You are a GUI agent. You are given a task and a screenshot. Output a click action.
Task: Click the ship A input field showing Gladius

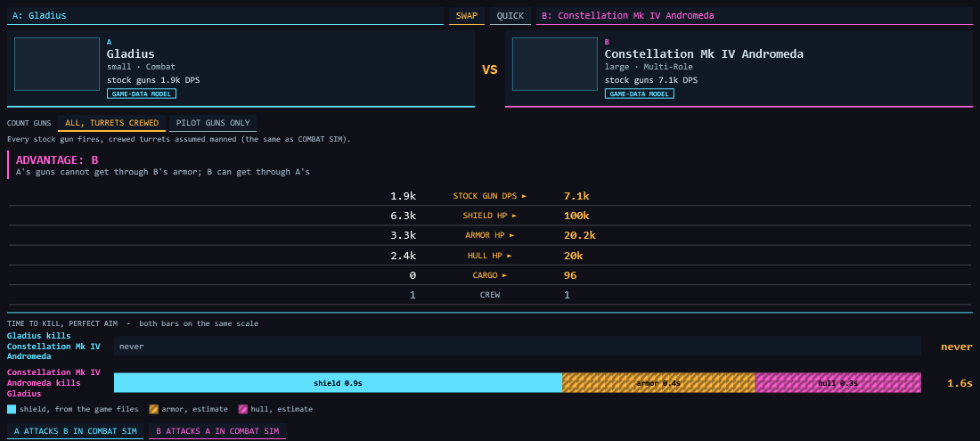click(225, 16)
